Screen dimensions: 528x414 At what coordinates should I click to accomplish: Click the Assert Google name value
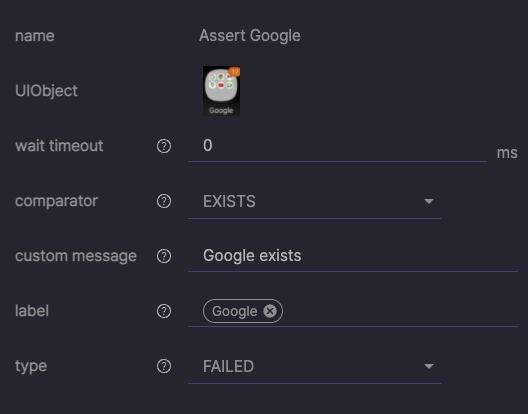(250, 36)
